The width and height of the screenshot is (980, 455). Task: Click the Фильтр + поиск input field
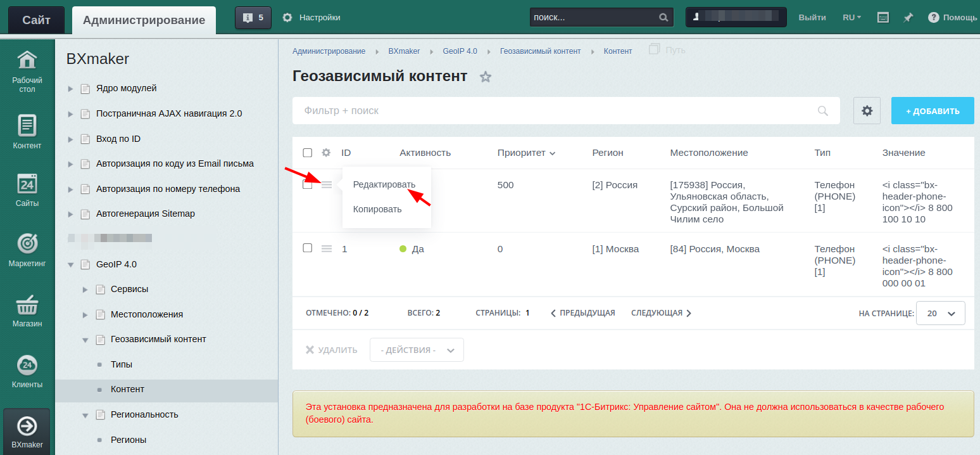coord(557,111)
